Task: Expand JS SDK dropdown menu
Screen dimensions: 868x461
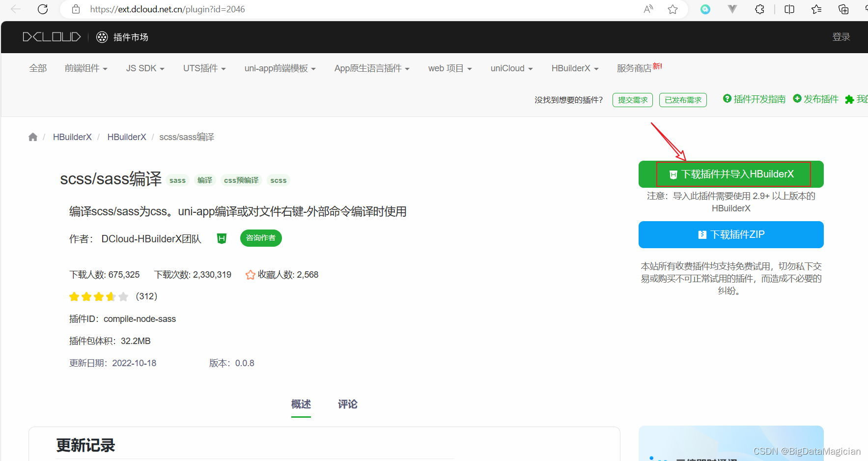Action: (x=145, y=68)
